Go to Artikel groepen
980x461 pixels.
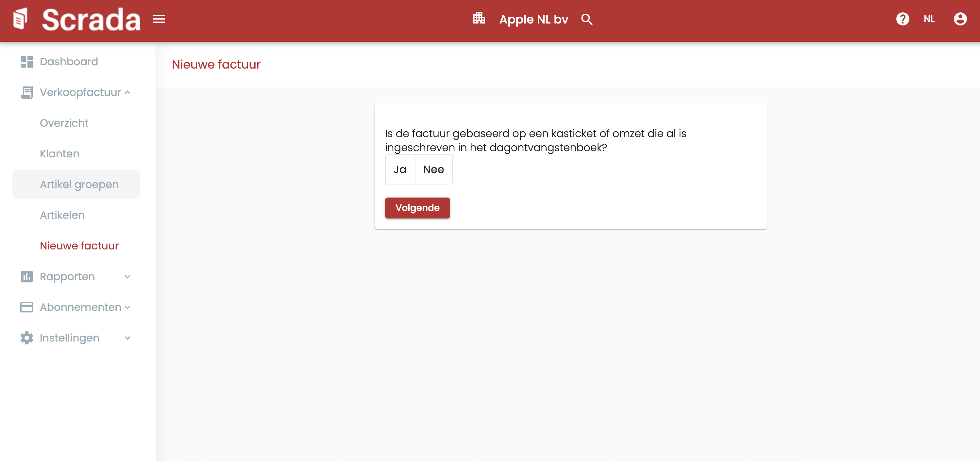click(x=79, y=184)
